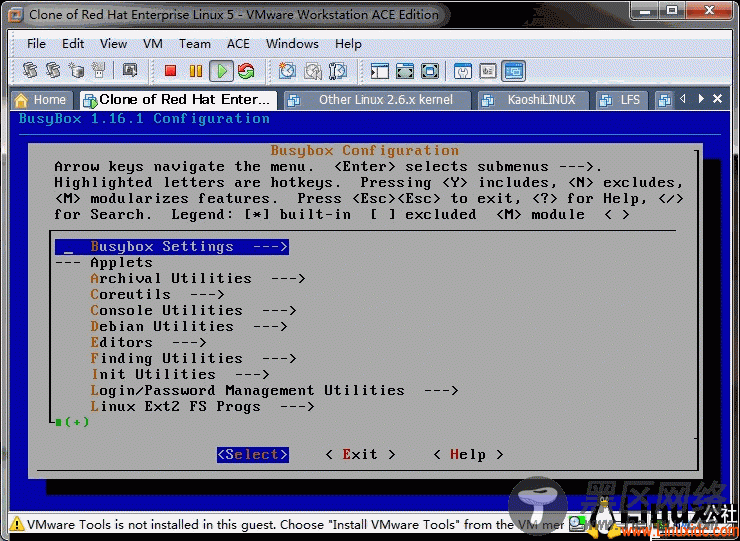The width and height of the screenshot is (740, 541).
Task: Click the VMware Workstation title bar icon
Action: click(x=16, y=15)
